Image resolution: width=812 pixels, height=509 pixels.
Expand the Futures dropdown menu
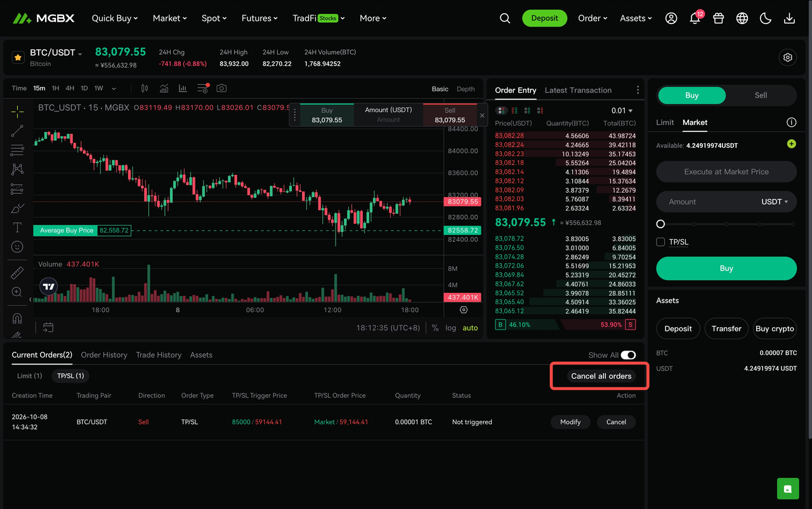pyautogui.click(x=259, y=18)
